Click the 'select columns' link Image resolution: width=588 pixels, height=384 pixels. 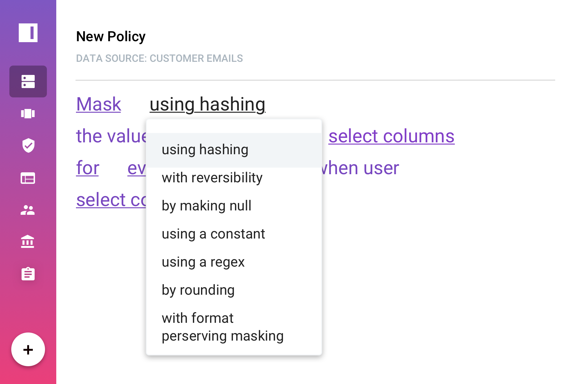[x=391, y=136]
